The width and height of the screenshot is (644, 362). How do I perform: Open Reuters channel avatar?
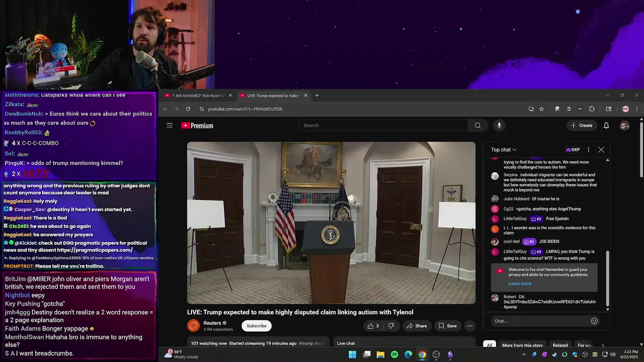193,326
